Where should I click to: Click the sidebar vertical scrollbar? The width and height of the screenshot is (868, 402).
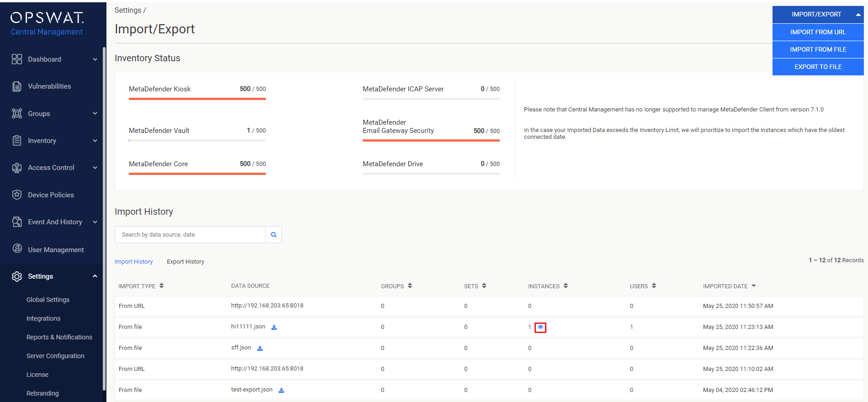pyautogui.click(x=104, y=219)
